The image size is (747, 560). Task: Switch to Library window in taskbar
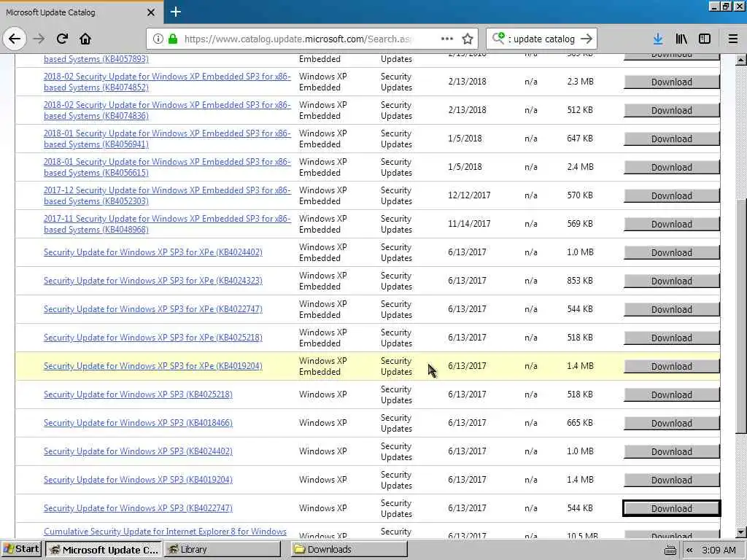click(x=223, y=549)
